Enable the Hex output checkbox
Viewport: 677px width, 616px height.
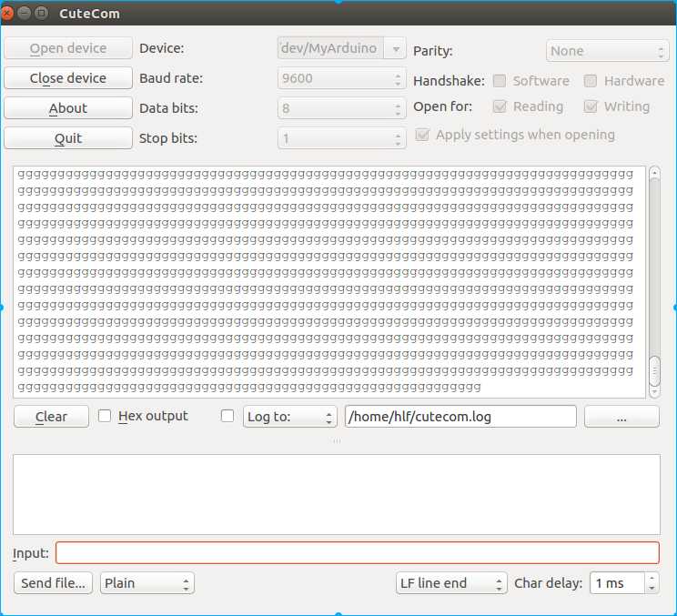pos(105,416)
